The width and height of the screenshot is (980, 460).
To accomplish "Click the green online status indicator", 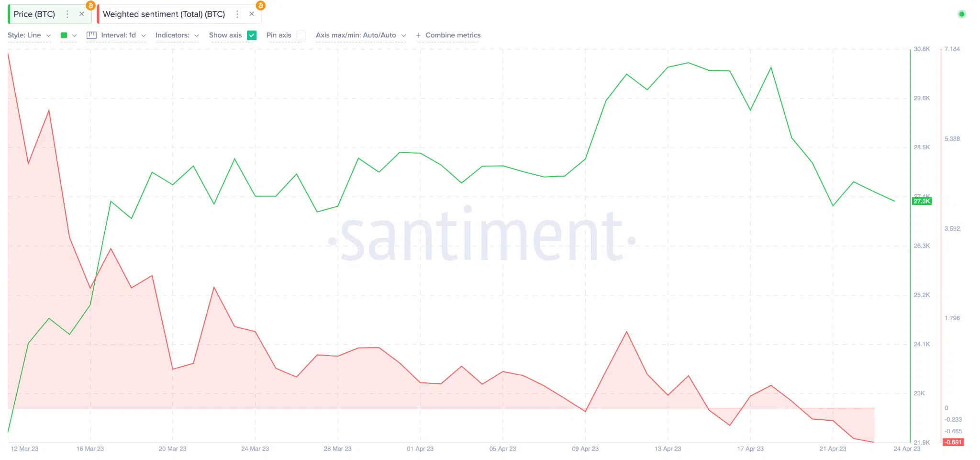I will coord(961,14).
